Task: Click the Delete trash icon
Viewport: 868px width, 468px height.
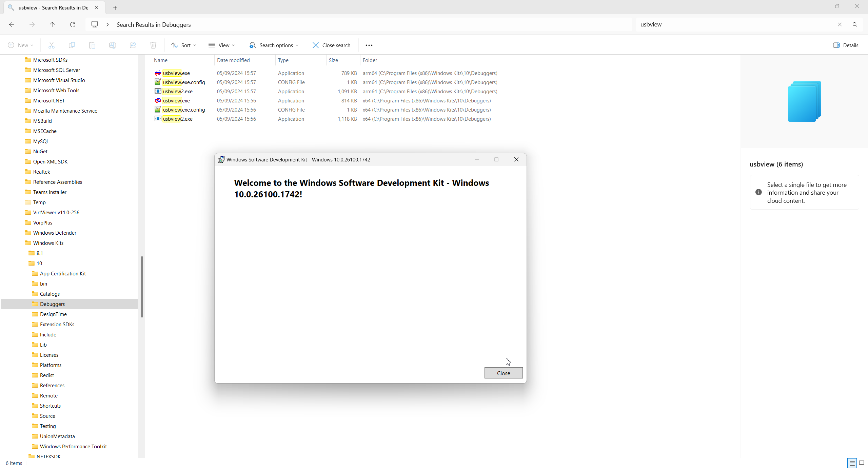Action: click(x=153, y=45)
